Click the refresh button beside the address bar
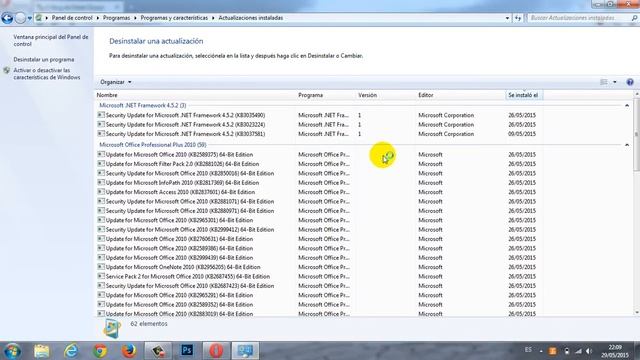The height and width of the screenshot is (360, 640). coord(518,18)
